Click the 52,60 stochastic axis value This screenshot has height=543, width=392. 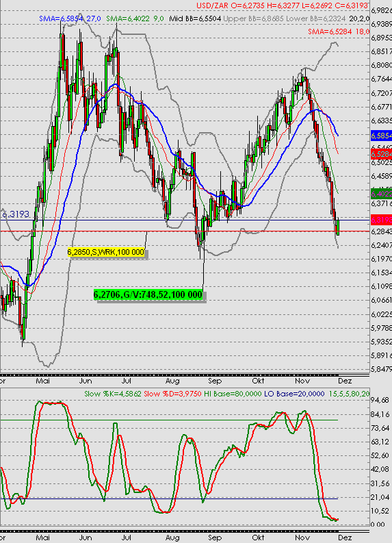[x=380, y=455]
